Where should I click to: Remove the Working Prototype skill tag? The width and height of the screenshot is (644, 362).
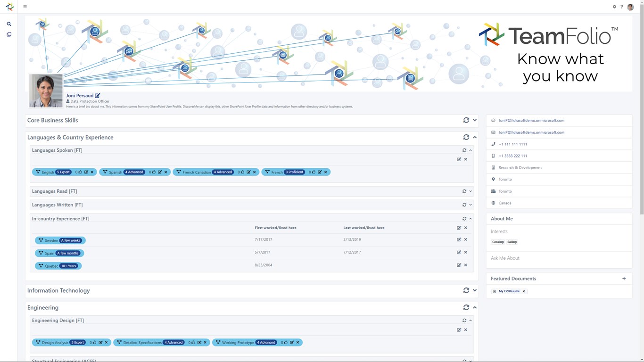[297, 342]
